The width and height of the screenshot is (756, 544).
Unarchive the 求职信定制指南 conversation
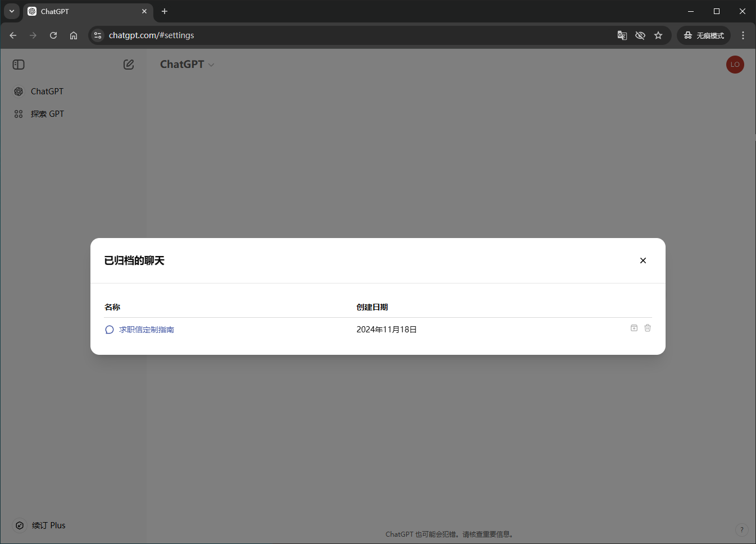(634, 328)
